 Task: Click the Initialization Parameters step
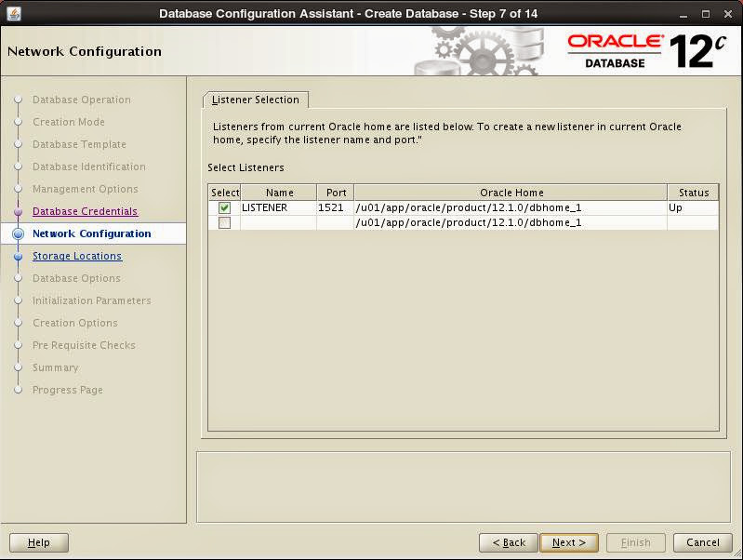pos(91,300)
